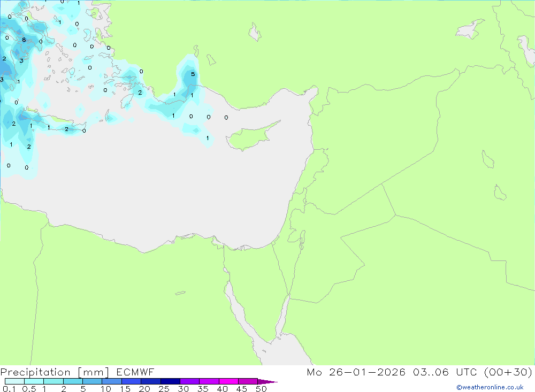Pick the 30–35 mm purple legend swatch

click(x=190, y=381)
